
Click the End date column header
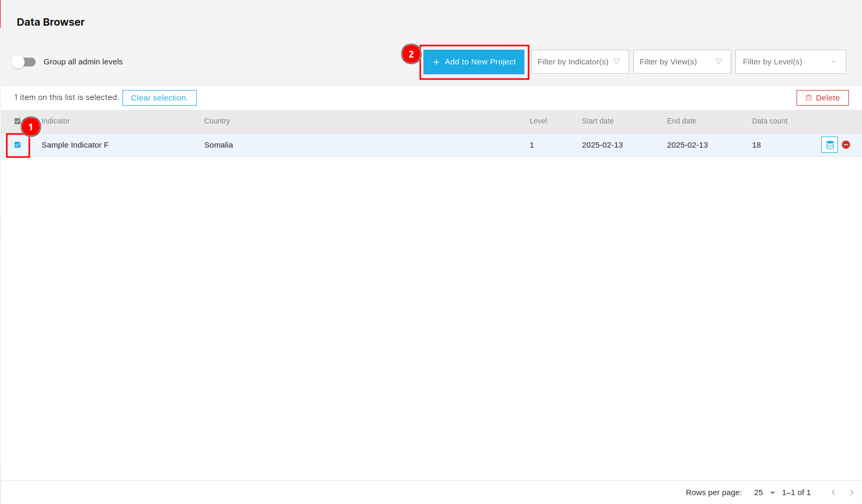681,121
